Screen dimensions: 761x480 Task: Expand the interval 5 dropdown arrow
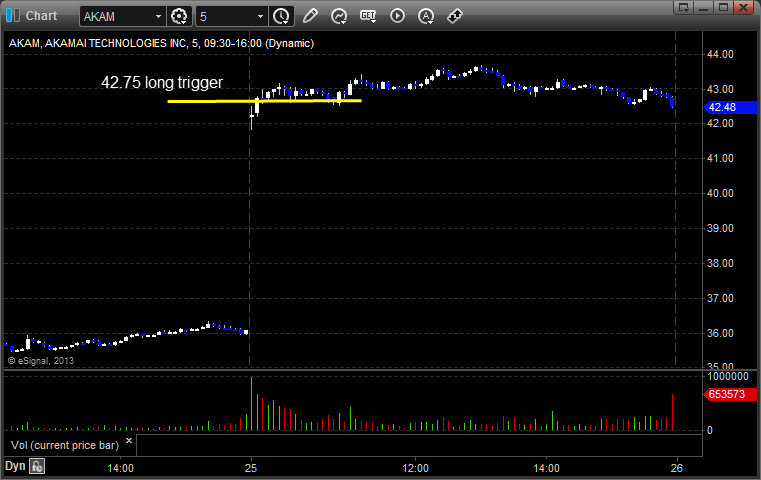tap(261, 17)
